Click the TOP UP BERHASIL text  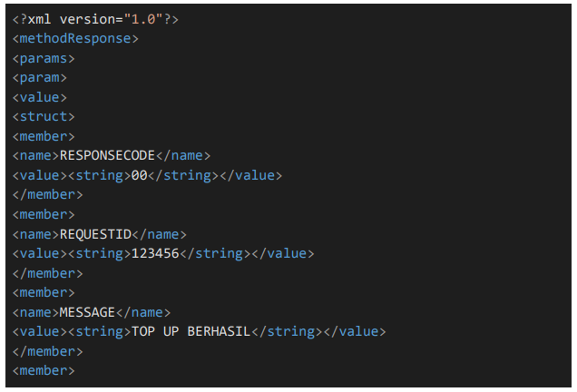click(190, 331)
